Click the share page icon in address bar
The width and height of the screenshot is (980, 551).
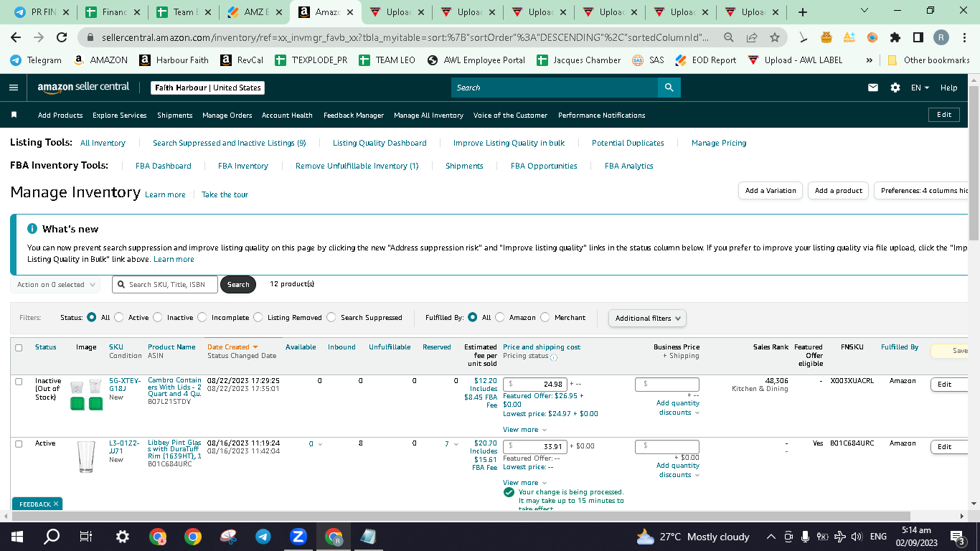[752, 37]
